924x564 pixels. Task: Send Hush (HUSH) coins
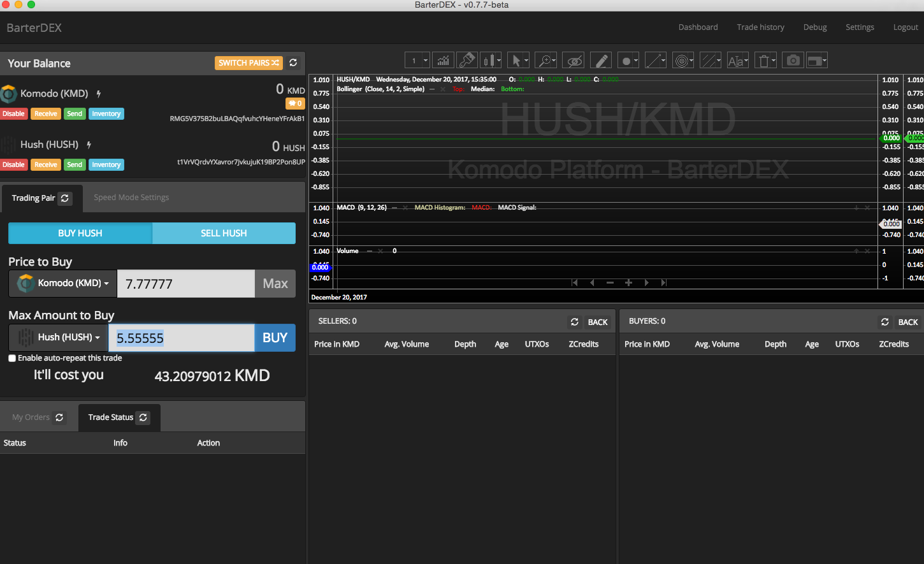click(x=75, y=165)
